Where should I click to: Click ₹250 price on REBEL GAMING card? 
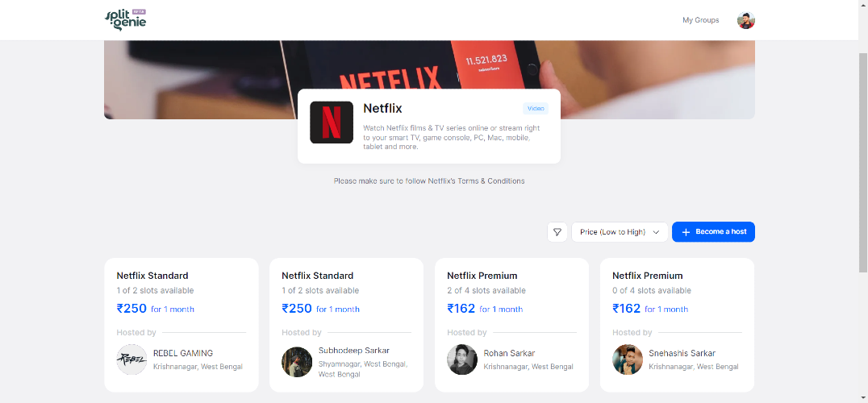click(131, 309)
